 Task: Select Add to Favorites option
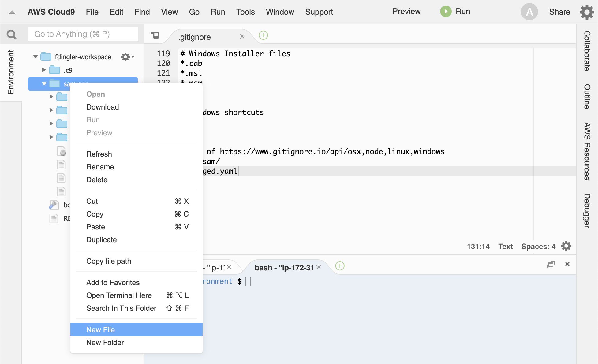(x=136, y=282)
